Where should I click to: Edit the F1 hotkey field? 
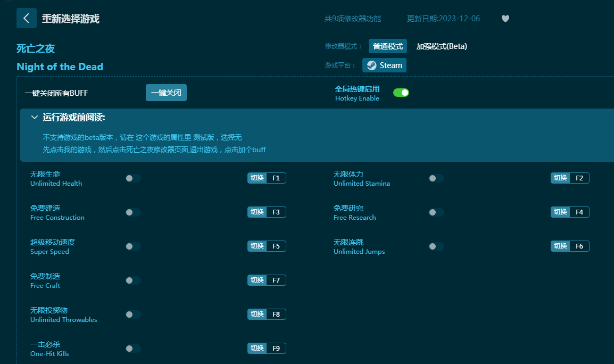tap(276, 178)
